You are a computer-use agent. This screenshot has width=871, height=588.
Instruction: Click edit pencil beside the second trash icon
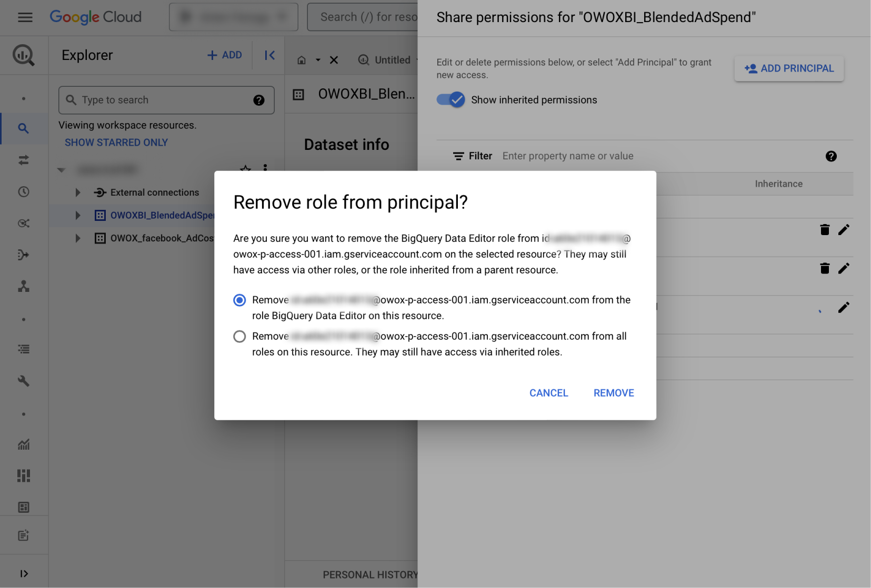(844, 268)
